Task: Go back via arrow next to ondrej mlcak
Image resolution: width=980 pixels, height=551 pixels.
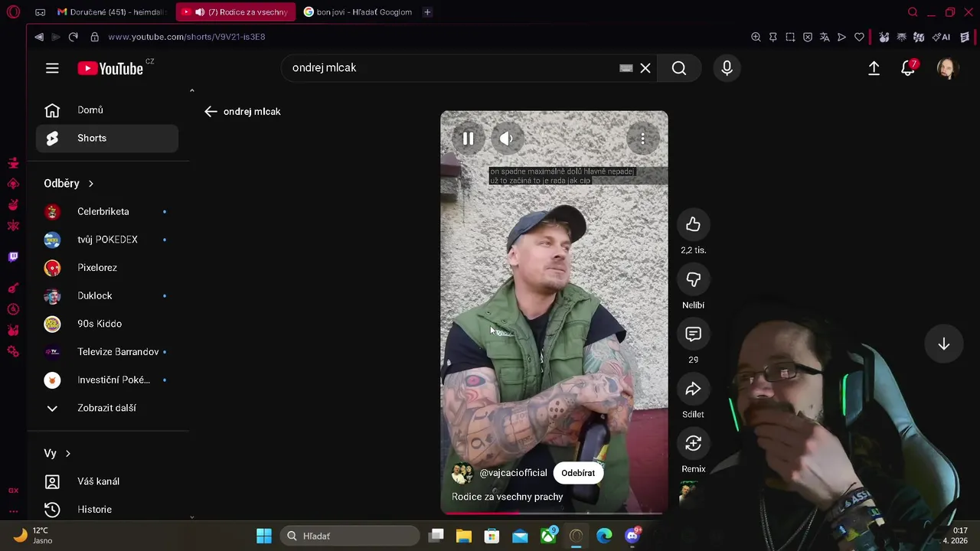Action: (211, 112)
